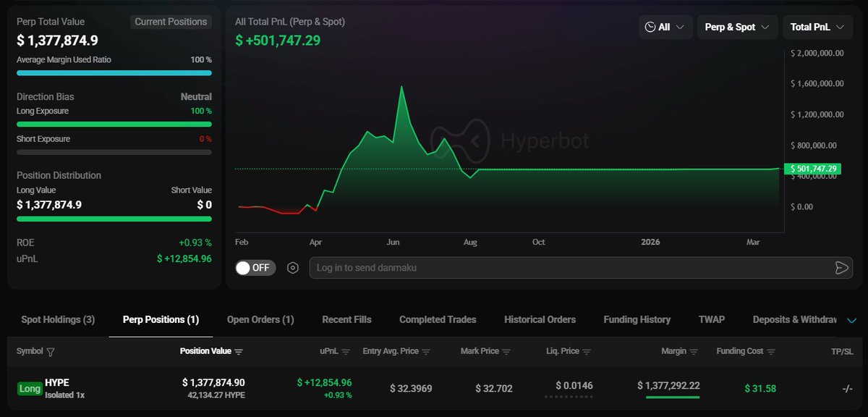Click the HYPE symbol in positions row

pyautogui.click(x=56, y=383)
